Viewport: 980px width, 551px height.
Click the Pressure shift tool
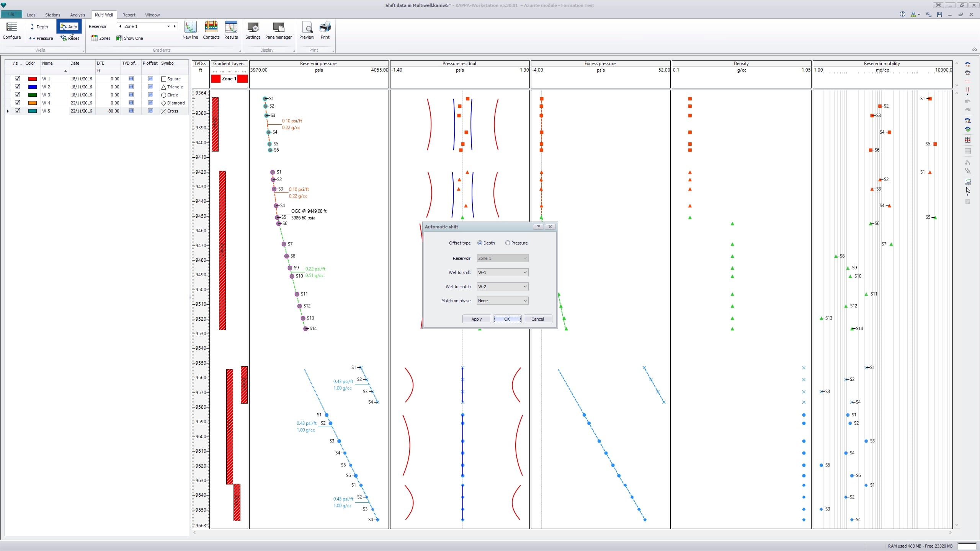pyautogui.click(x=41, y=38)
